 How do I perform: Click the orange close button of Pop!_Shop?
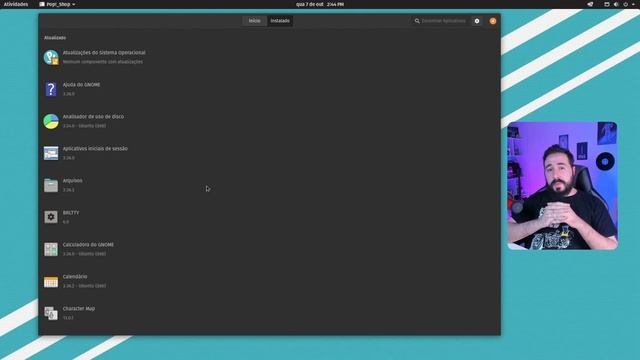coord(493,21)
